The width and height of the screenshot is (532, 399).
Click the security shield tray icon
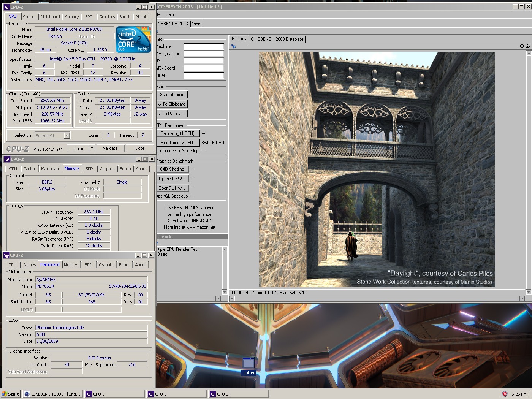(x=505, y=394)
